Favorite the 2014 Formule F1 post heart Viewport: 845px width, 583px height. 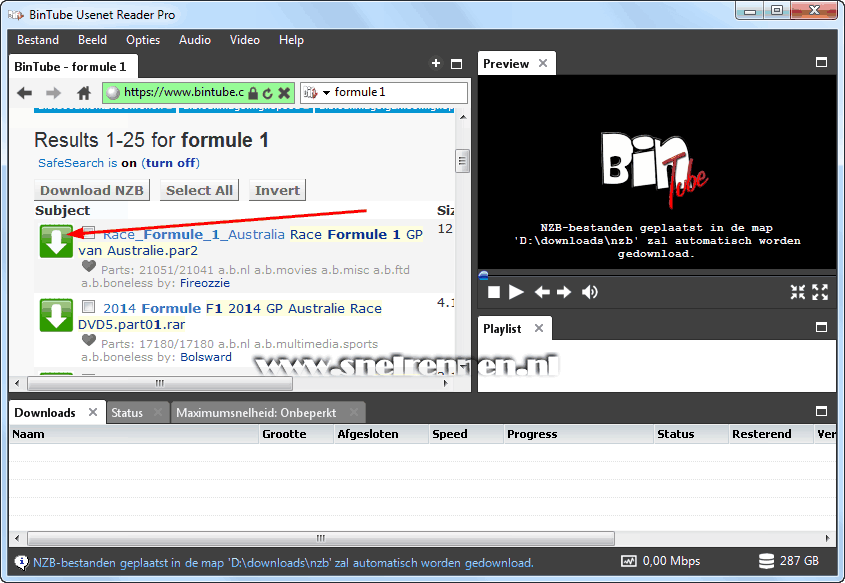(89, 341)
